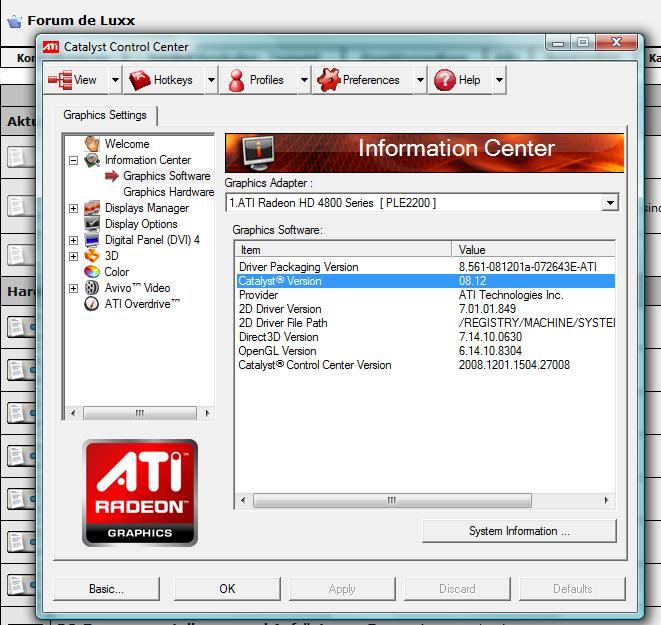Open the Profiles dropdown arrow
This screenshot has width=661, height=625.
click(x=304, y=79)
